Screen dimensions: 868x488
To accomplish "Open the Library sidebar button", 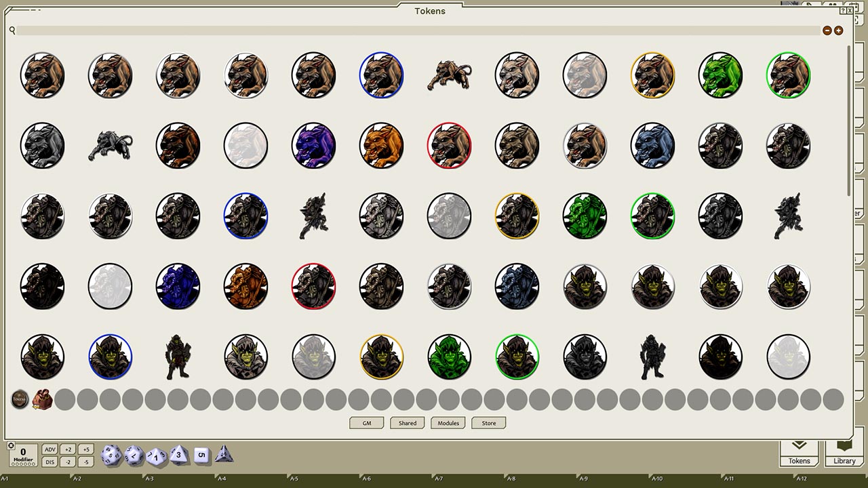I will click(844, 453).
